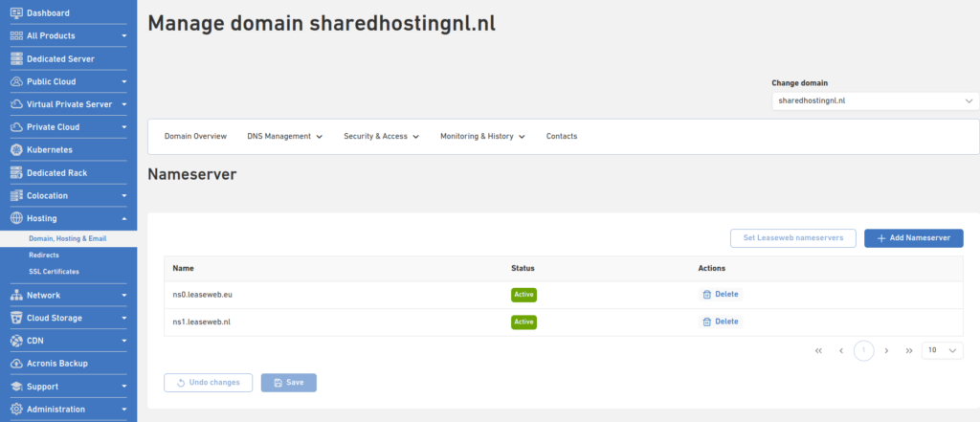The image size is (980, 422).
Task: Click trash icon for ns0.leaseweb.eu
Action: click(707, 295)
